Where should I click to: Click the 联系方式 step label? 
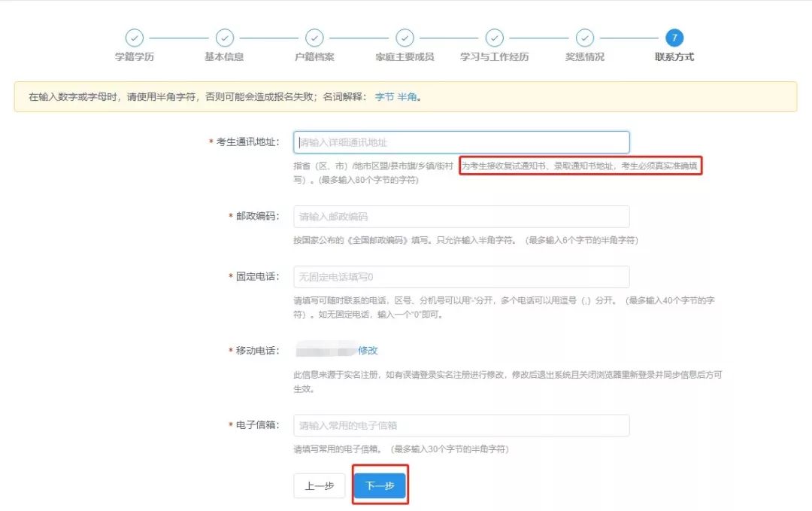[x=674, y=54]
